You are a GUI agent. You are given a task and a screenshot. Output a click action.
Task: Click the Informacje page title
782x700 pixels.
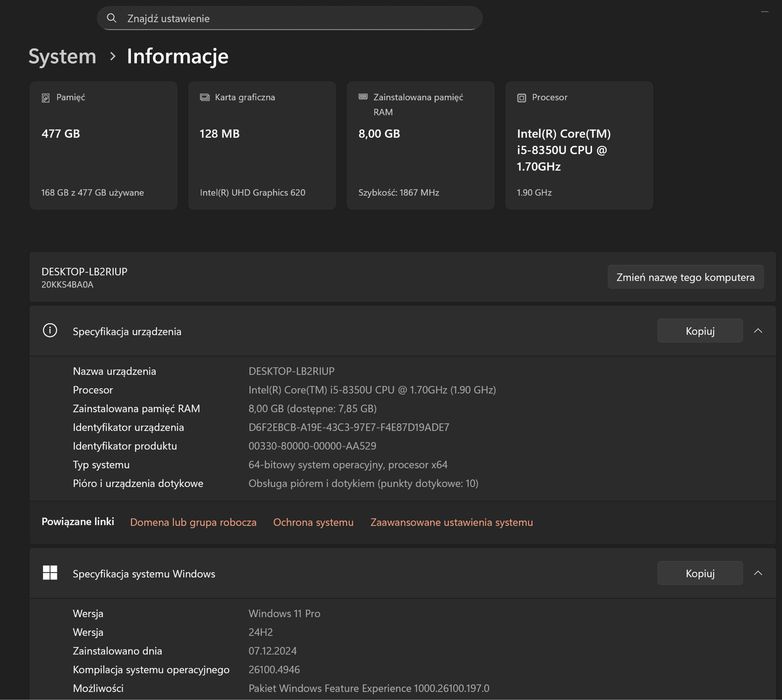pos(178,56)
